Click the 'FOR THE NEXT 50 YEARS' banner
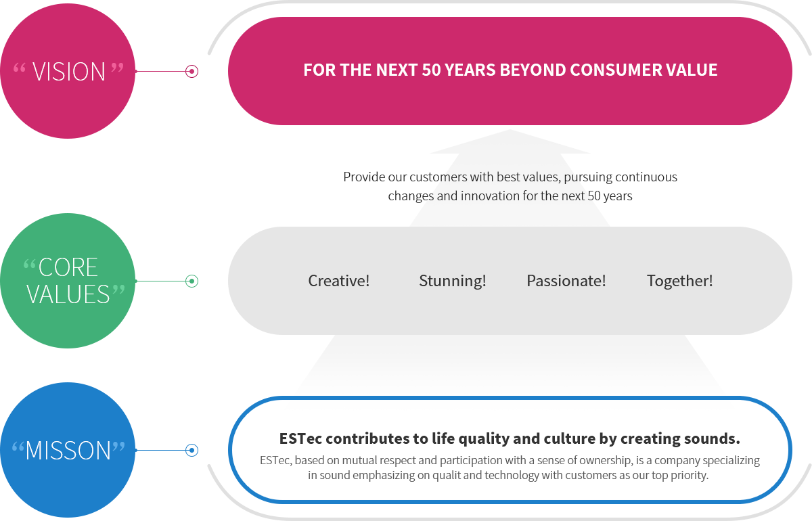The height and width of the screenshot is (521, 812). pos(510,71)
